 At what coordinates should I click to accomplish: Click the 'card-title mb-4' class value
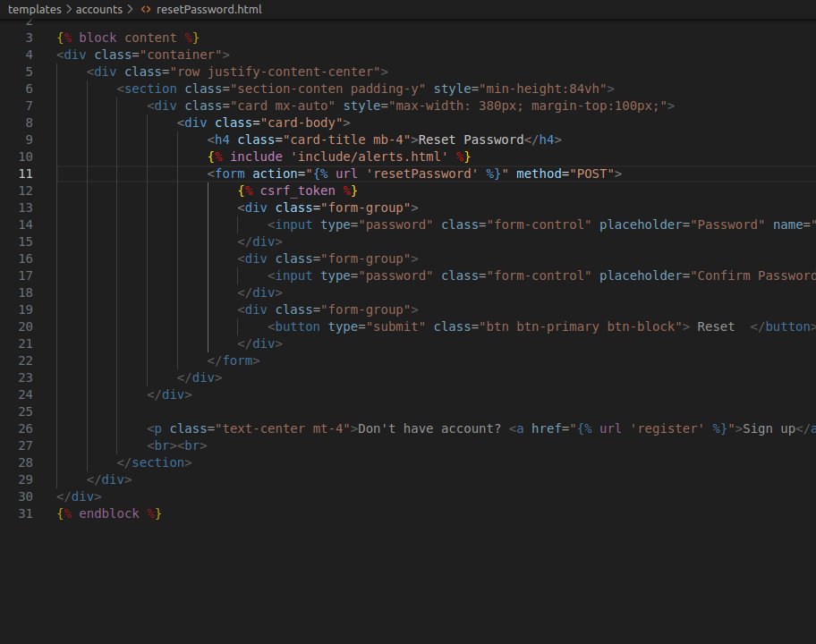point(346,140)
